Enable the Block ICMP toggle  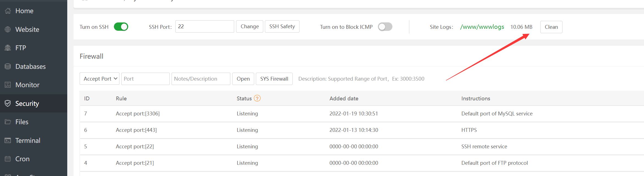(x=385, y=27)
